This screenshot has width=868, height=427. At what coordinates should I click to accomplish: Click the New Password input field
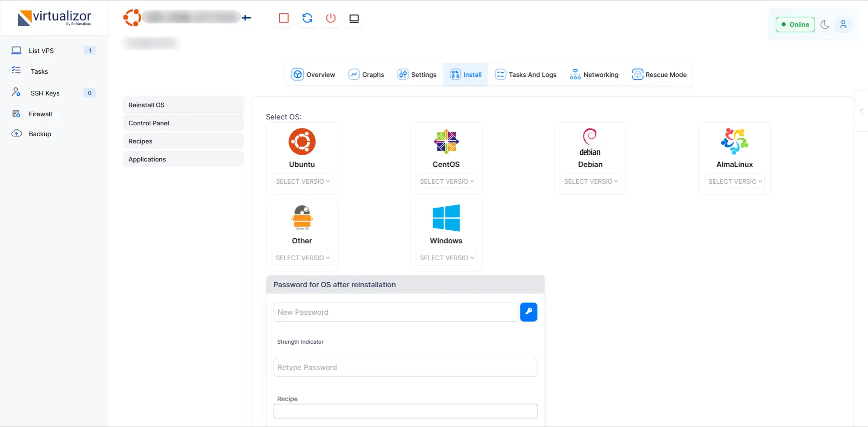tap(396, 312)
